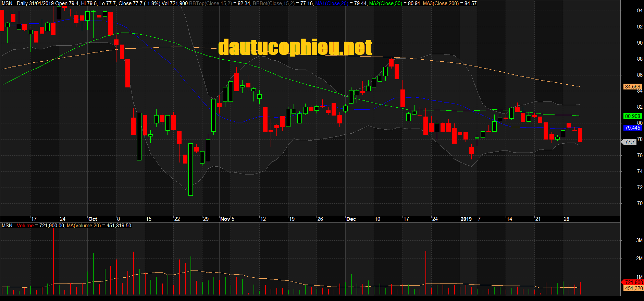Select the green 80.908 MA50 price tag
Viewport: 644px width, 301px height.
point(632,116)
